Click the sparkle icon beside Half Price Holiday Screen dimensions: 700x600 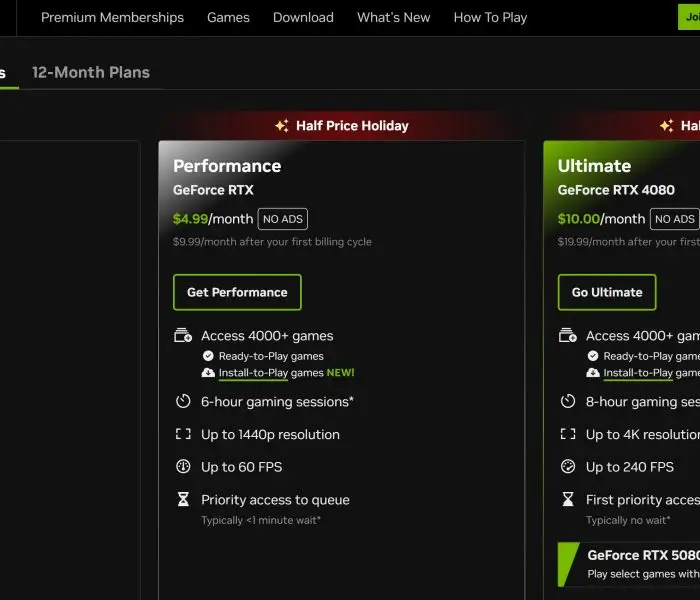coord(282,126)
